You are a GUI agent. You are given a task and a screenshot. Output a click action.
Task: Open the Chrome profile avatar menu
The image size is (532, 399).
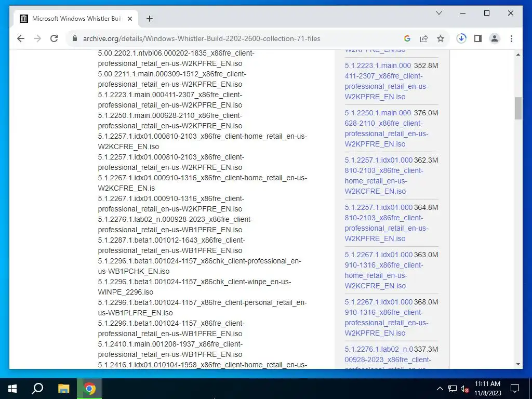click(495, 38)
